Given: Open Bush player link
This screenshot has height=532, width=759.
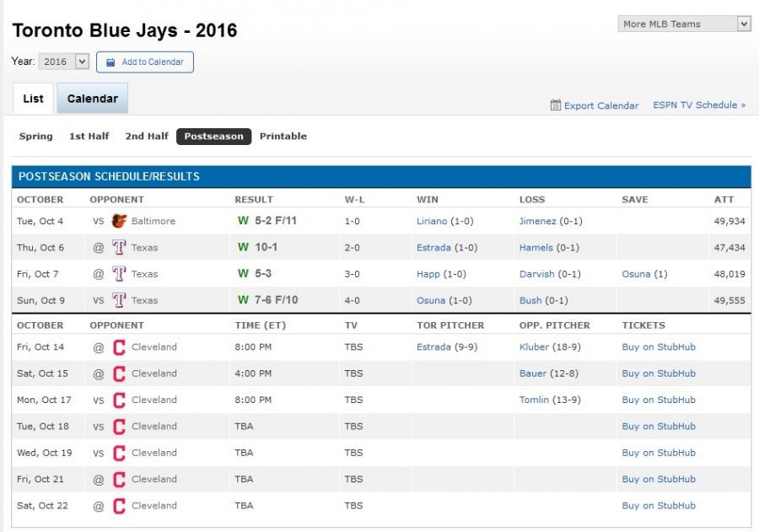Looking at the screenshot, I should tap(530, 300).
